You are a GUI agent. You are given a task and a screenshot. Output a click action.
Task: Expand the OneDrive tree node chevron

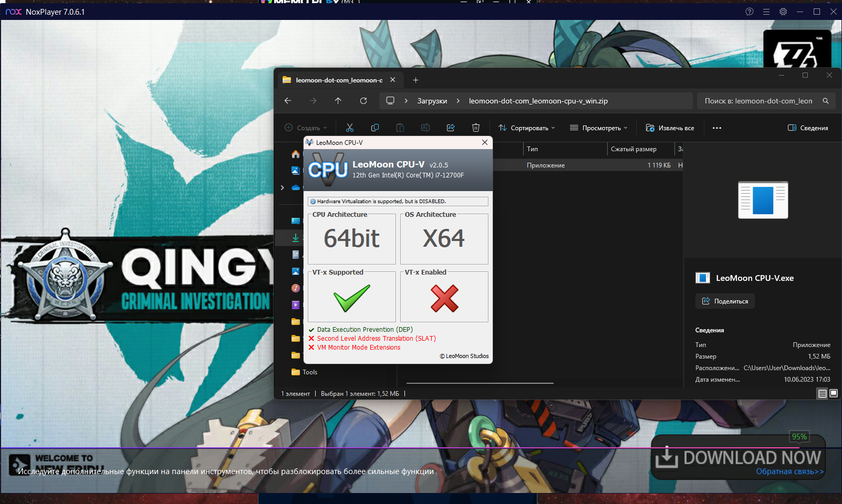[282, 187]
